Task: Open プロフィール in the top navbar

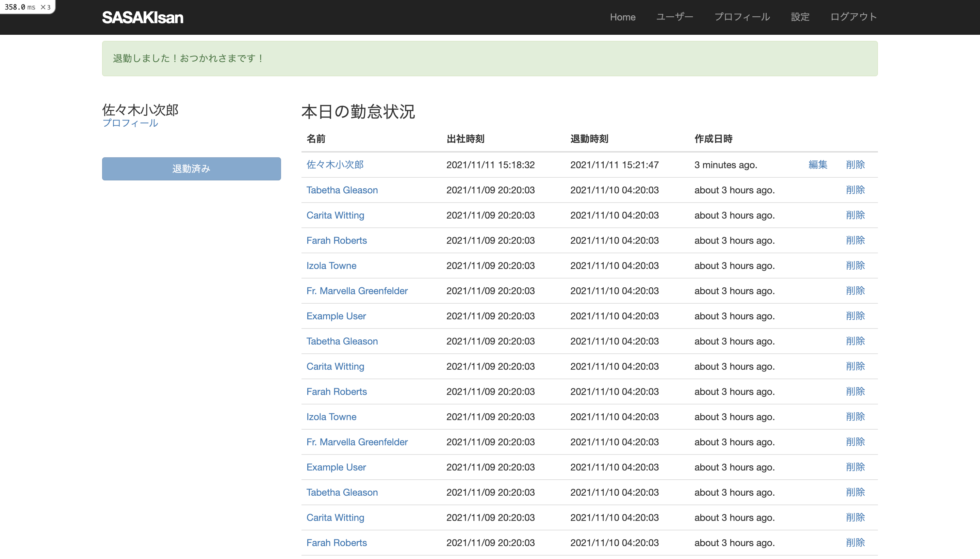Action: click(x=742, y=17)
